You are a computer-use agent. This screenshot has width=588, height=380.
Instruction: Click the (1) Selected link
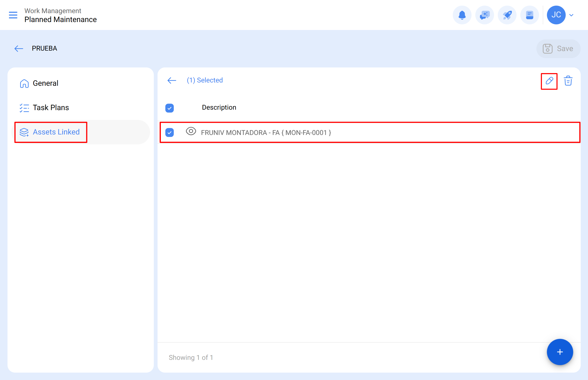[x=205, y=80]
